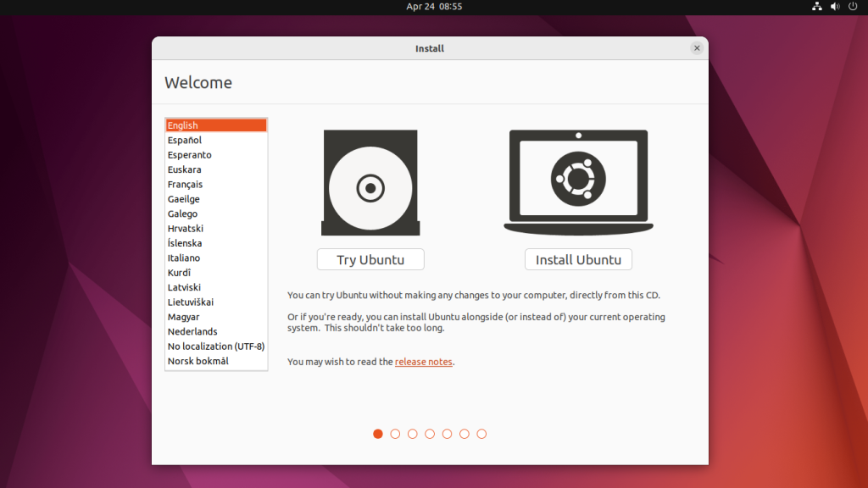This screenshot has width=868, height=488.
Task: Open the network status icon in top bar
Action: click(817, 7)
